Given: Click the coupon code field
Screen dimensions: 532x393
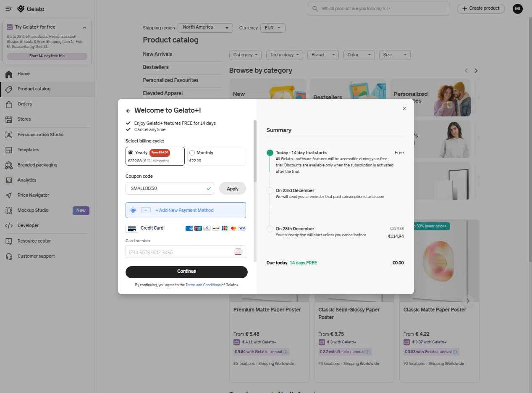Looking at the screenshot, I should pyautogui.click(x=170, y=188).
